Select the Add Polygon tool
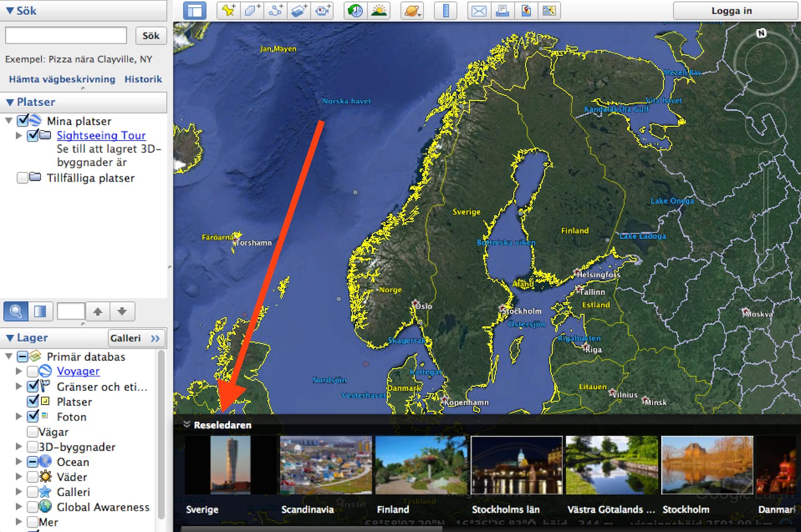 coord(252,11)
